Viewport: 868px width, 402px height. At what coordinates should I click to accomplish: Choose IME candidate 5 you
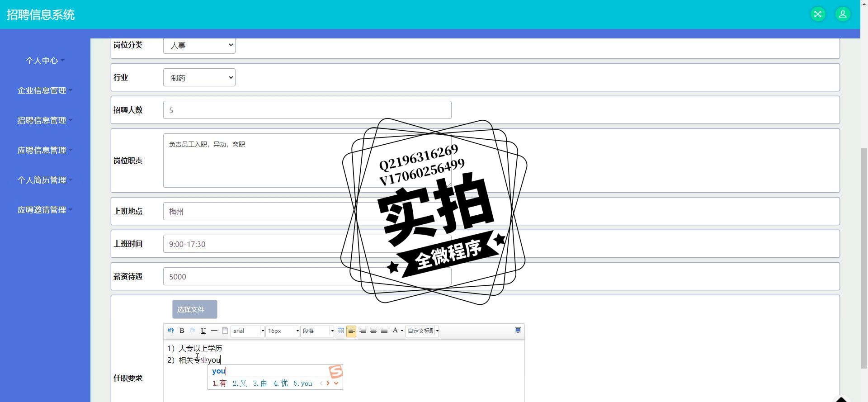point(303,383)
